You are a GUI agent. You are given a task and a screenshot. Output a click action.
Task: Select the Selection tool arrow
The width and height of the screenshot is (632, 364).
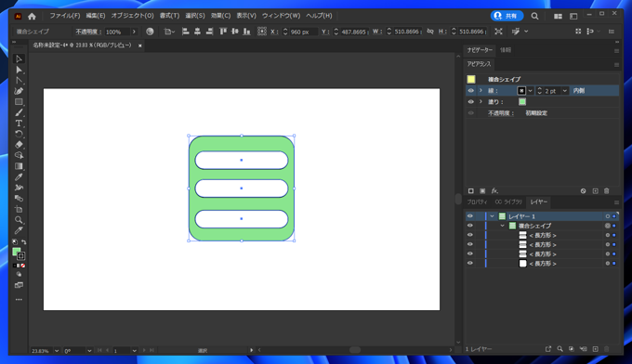(x=19, y=59)
